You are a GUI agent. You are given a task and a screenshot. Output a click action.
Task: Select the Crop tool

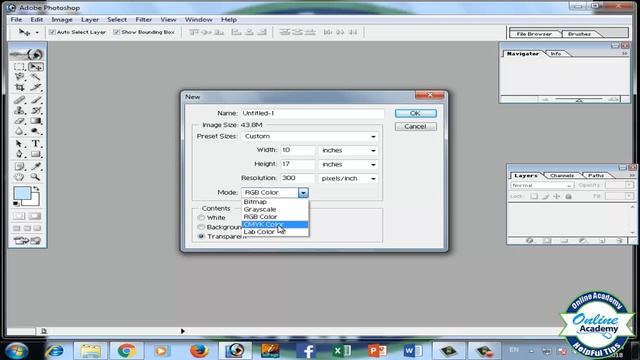19,87
